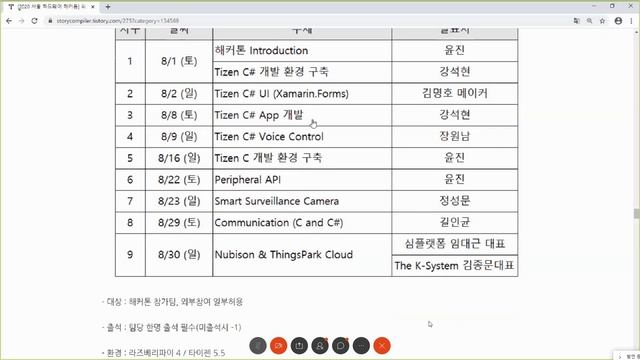Click the 'Tizen C# 개발 환경 구축' cell

302,72
